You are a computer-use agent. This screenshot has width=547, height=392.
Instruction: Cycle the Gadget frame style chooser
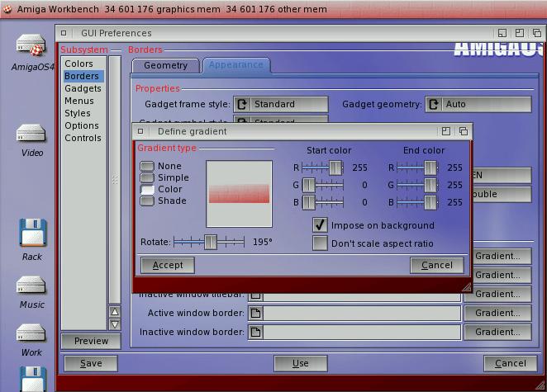point(281,104)
